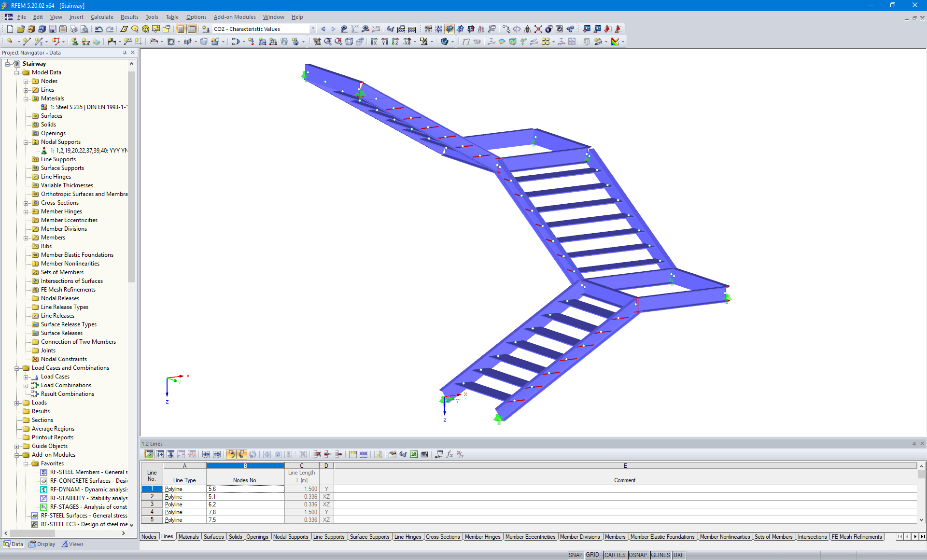The image size is (927, 560).
Task: Click the fx formula icon below the model
Action: (449, 454)
